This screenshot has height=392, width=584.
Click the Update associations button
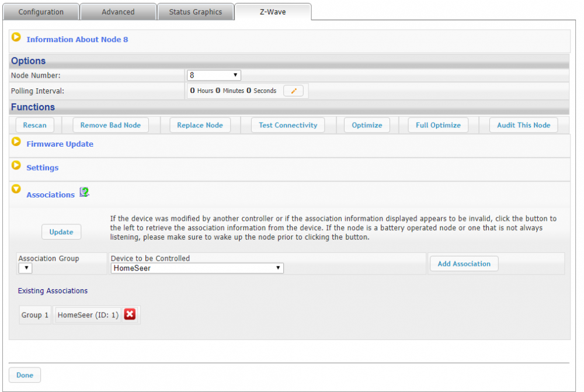61,232
